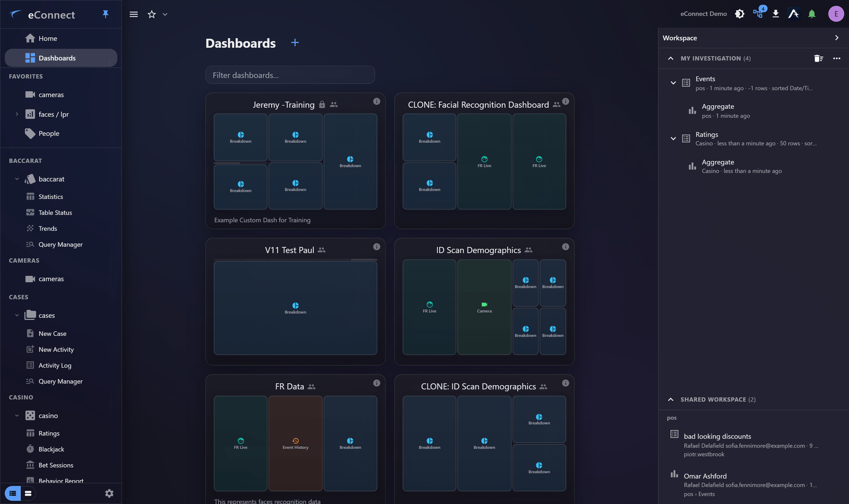Click shared-users icon on FR Data

[x=311, y=387]
